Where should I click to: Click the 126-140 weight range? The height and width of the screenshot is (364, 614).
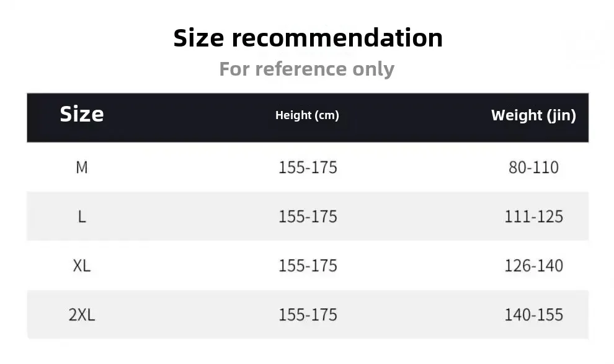(x=533, y=265)
